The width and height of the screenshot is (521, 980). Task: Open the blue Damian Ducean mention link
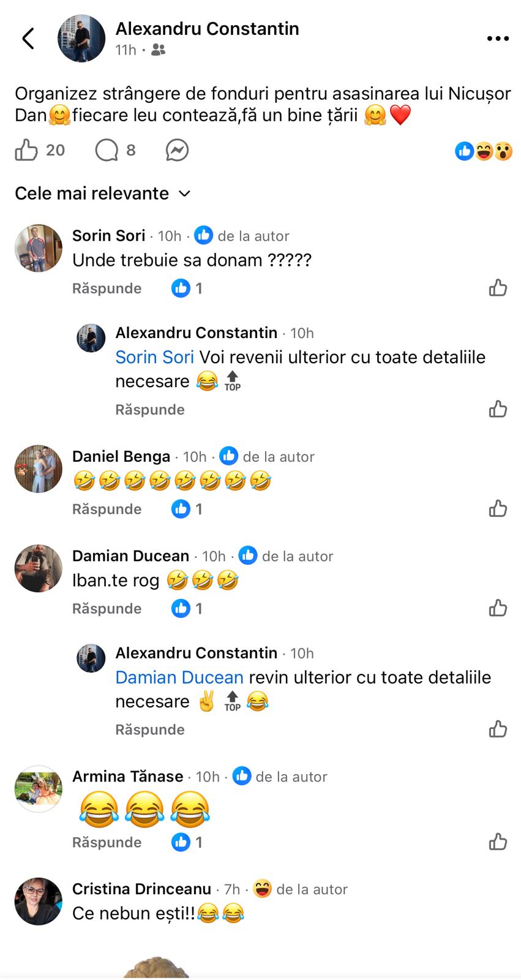click(179, 677)
